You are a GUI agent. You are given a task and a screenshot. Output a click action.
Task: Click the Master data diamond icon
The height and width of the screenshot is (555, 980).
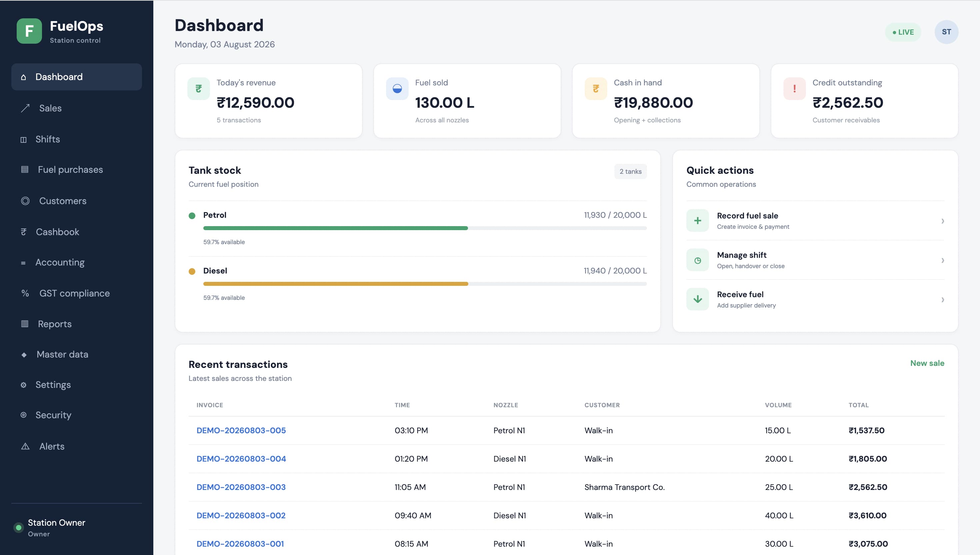(24, 355)
